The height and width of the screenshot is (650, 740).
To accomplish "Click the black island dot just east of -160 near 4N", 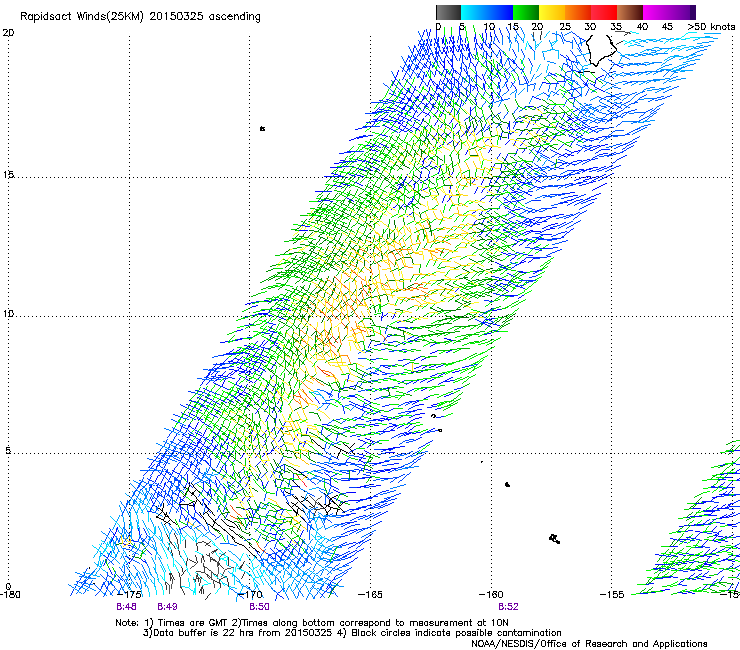I will 507,484.
